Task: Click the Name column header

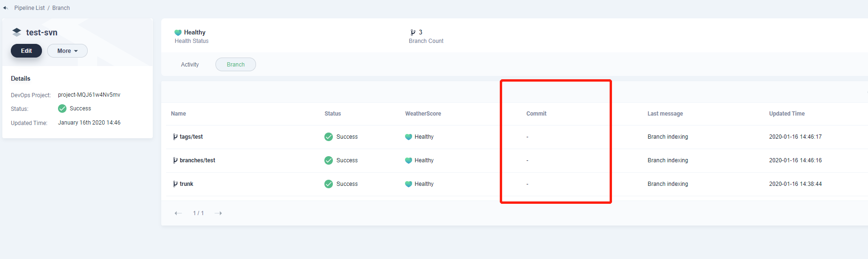Action: 178,114
